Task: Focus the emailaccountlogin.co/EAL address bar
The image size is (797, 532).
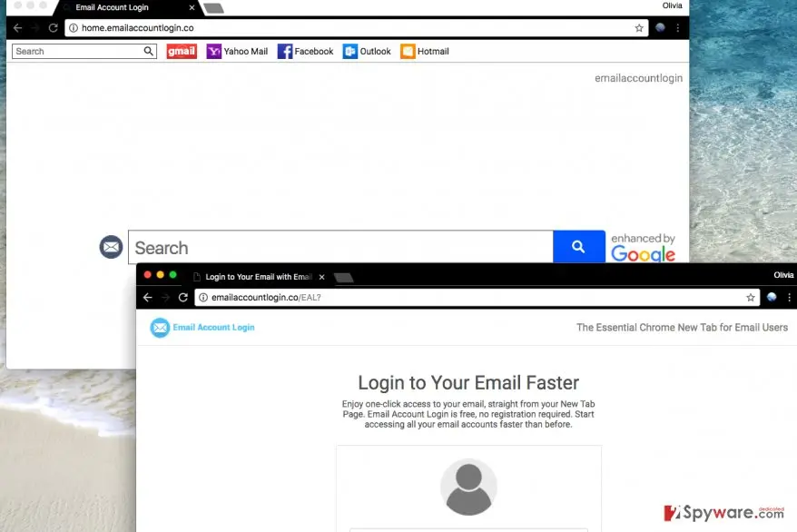Action: coord(477,297)
